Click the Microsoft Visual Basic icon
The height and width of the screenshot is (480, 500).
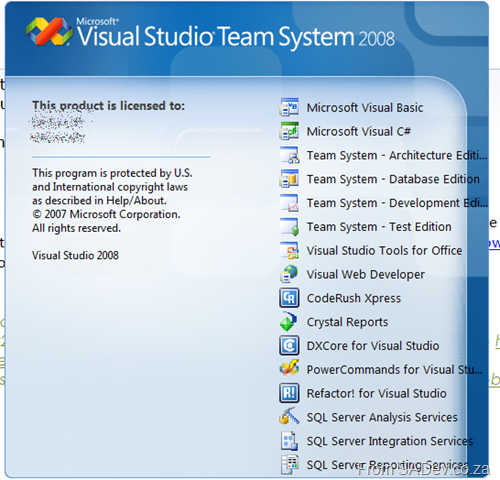[289, 107]
